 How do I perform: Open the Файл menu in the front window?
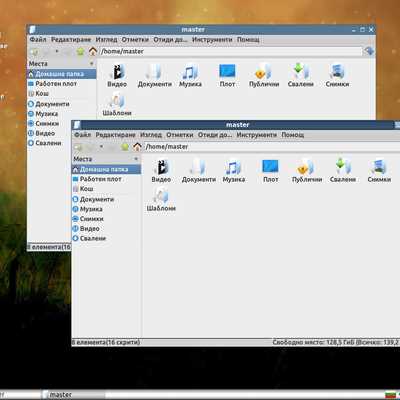coord(82,135)
